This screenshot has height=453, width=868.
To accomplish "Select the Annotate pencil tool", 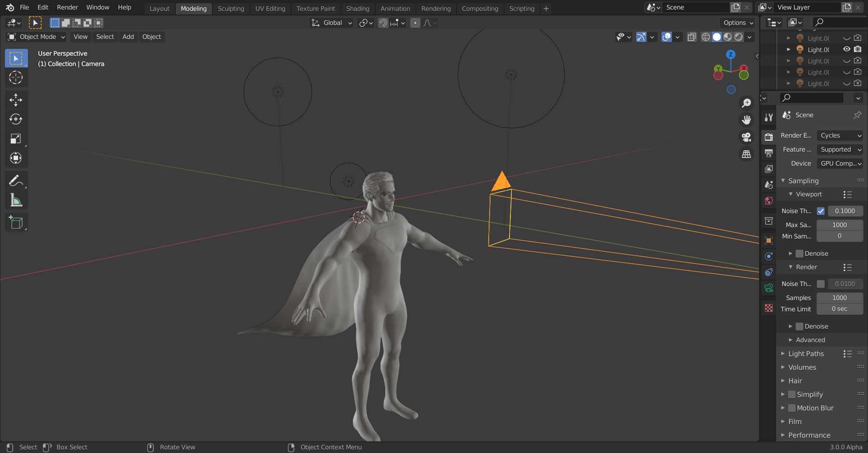I will tap(16, 181).
